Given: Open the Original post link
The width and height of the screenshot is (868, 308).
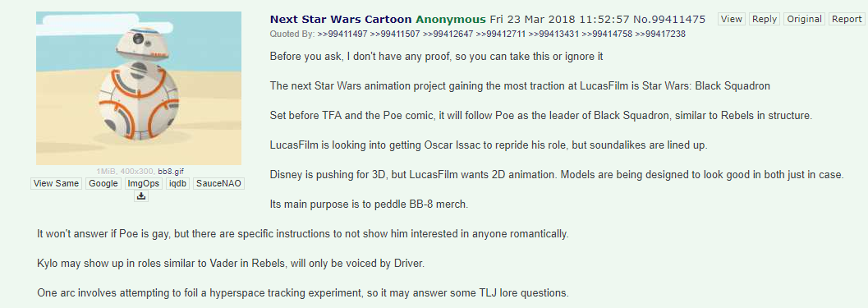Looking at the screenshot, I should coord(804,19).
